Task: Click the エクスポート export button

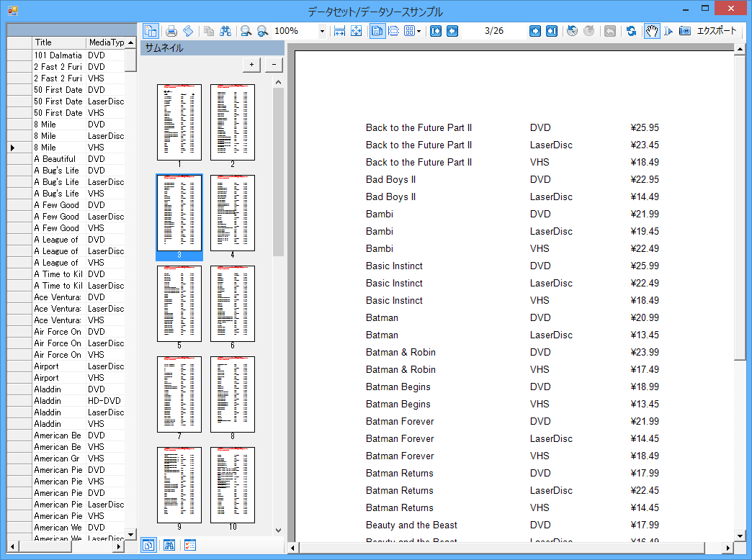Action: point(717,31)
